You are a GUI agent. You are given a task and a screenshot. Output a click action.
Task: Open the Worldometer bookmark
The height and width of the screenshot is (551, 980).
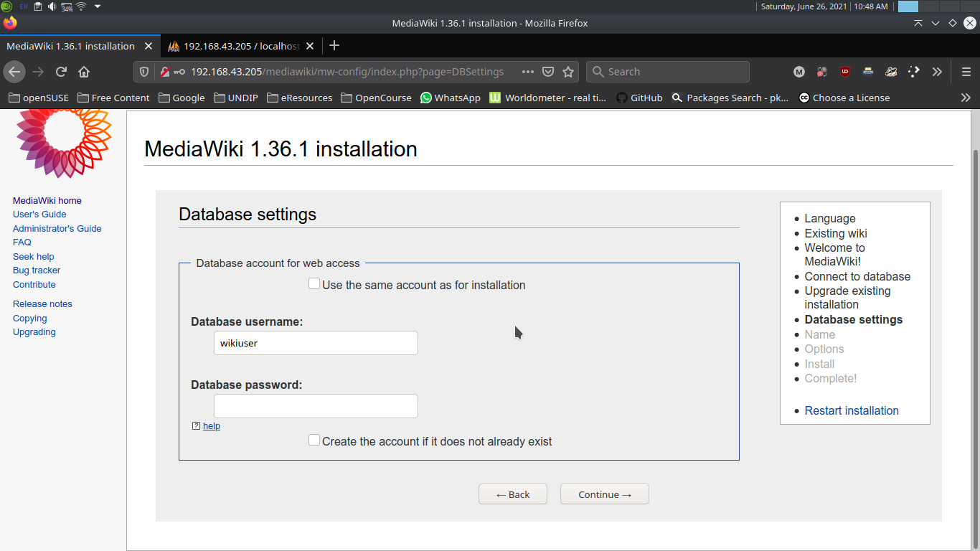pyautogui.click(x=548, y=98)
